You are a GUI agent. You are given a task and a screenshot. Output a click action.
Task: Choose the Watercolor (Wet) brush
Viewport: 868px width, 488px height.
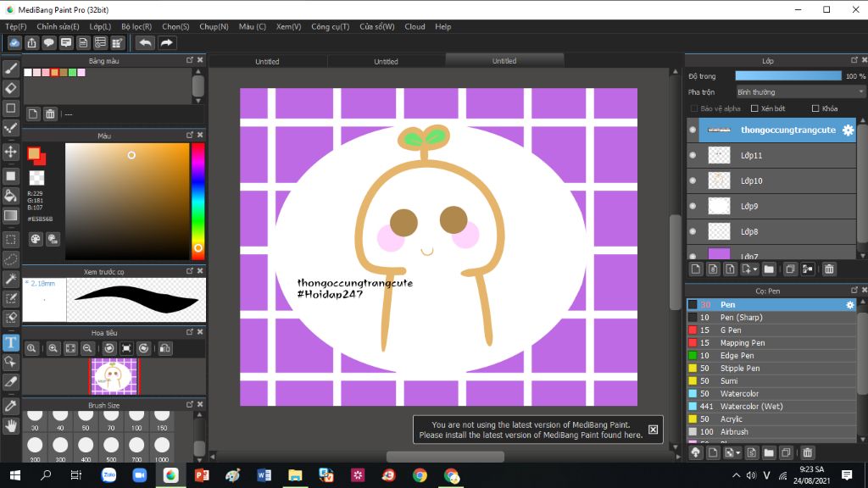[771, 406]
